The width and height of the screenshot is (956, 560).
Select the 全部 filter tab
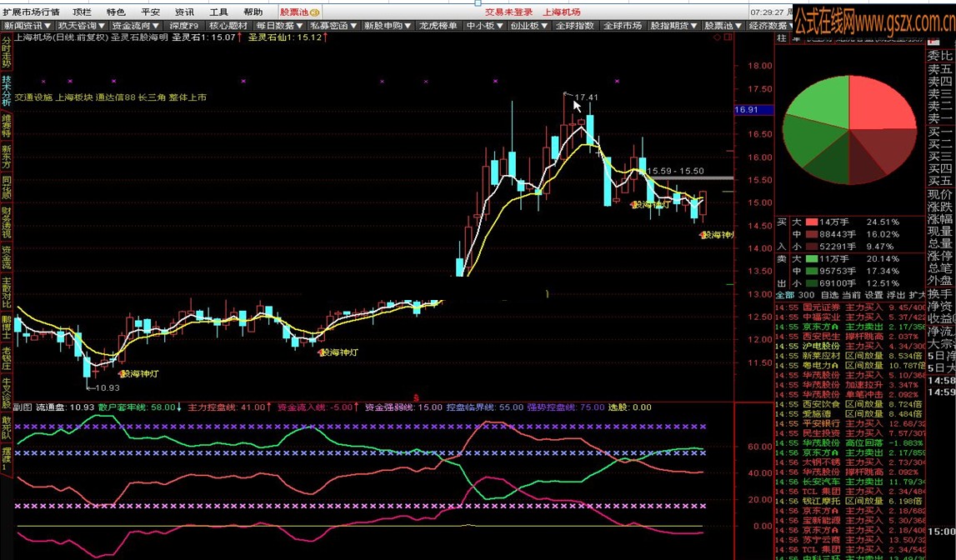click(785, 295)
